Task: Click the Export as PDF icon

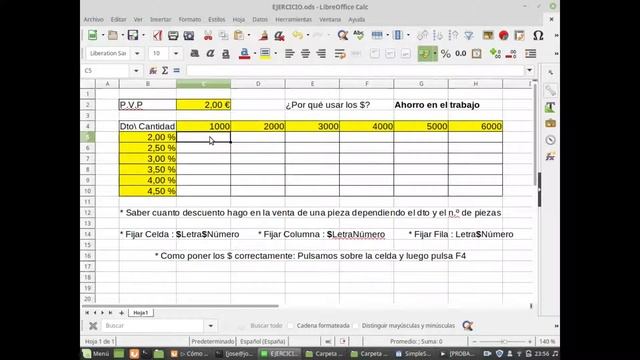Action: (x=158, y=36)
